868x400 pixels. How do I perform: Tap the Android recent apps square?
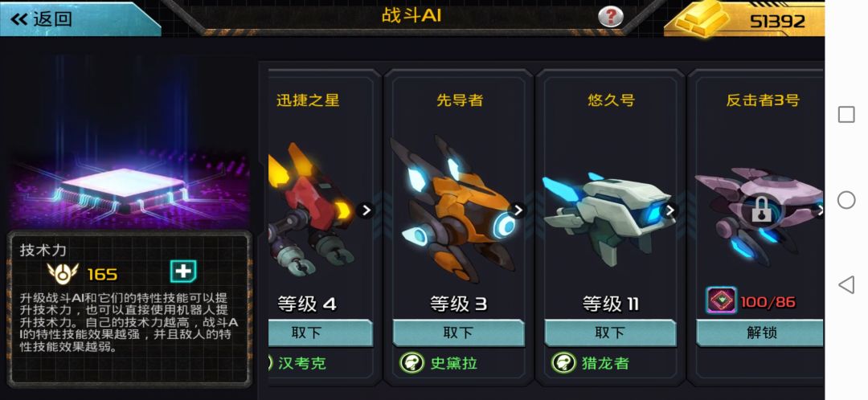[x=845, y=115]
